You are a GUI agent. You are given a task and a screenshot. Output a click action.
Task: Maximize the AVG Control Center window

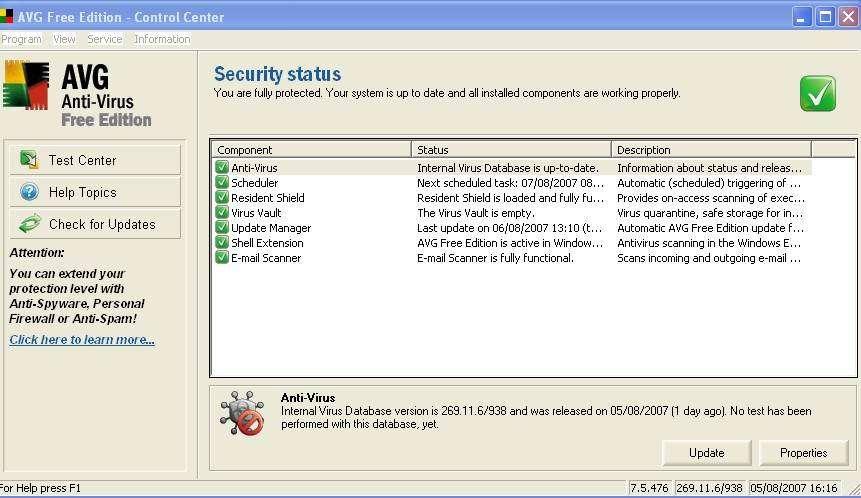click(825, 16)
